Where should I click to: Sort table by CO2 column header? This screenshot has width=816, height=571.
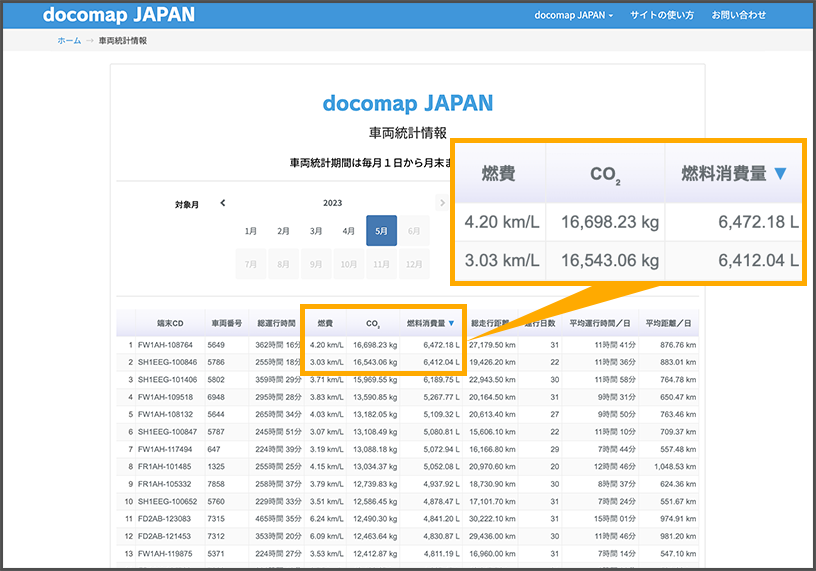click(373, 323)
